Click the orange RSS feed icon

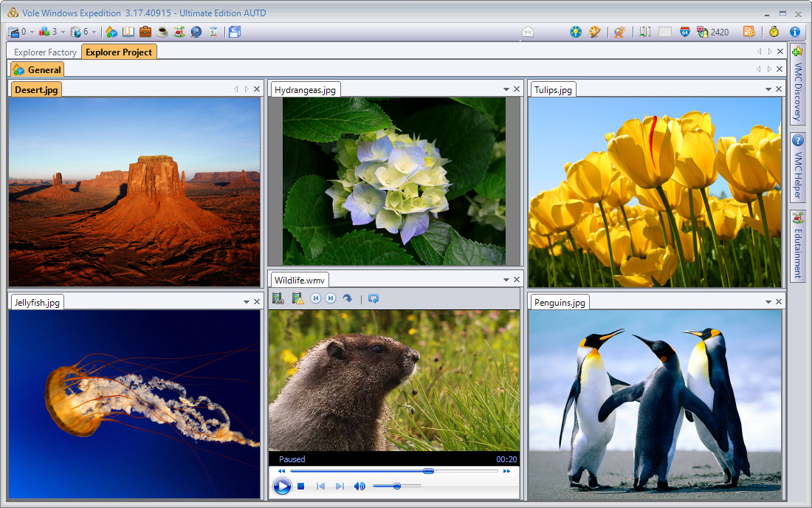click(749, 32)
